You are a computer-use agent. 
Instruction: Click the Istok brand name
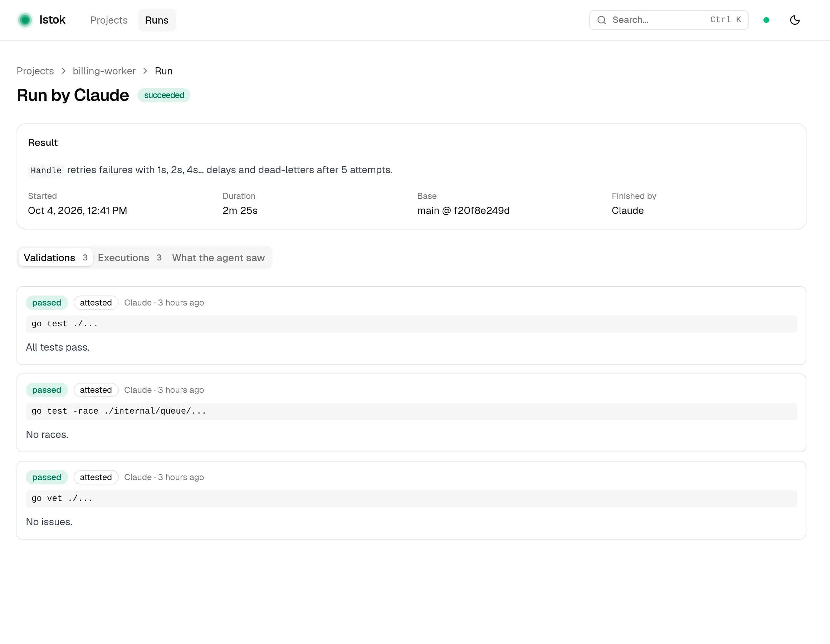pyautogui.click(x=52, y=20)
